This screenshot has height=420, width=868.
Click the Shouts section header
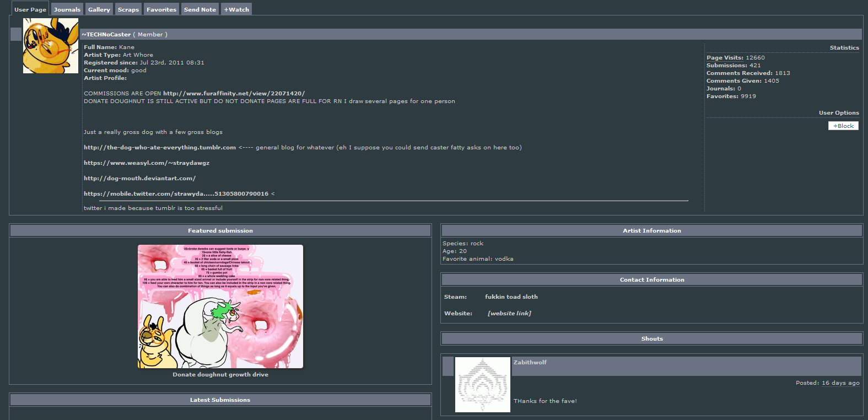pos(652,339)
